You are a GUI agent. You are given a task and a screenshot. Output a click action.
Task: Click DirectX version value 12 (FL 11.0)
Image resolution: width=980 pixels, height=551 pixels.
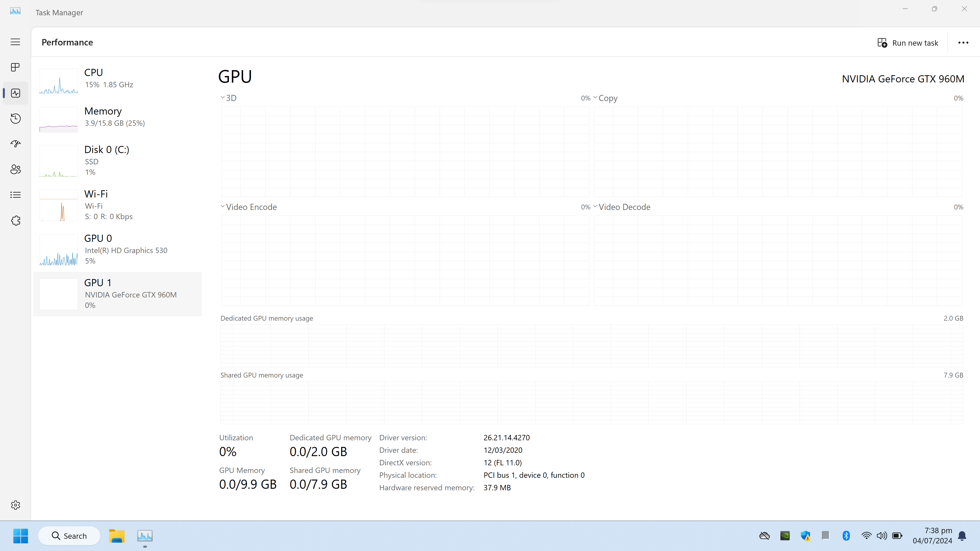coord(502,463)
